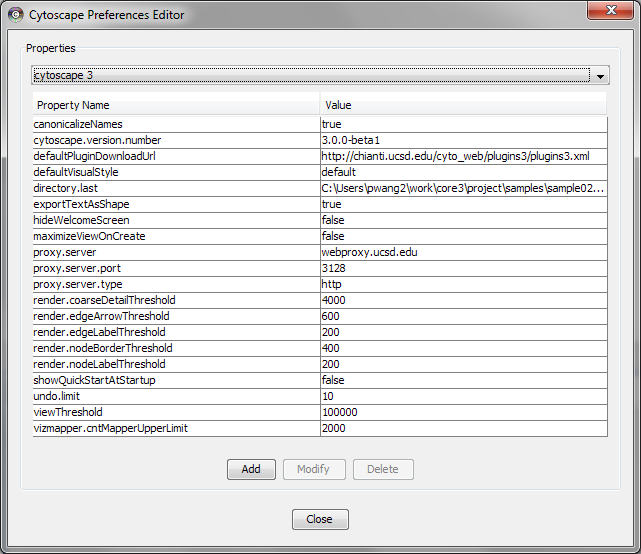Select the undo.limit property
Screen dimensions: 641x554
click(176, 396)
